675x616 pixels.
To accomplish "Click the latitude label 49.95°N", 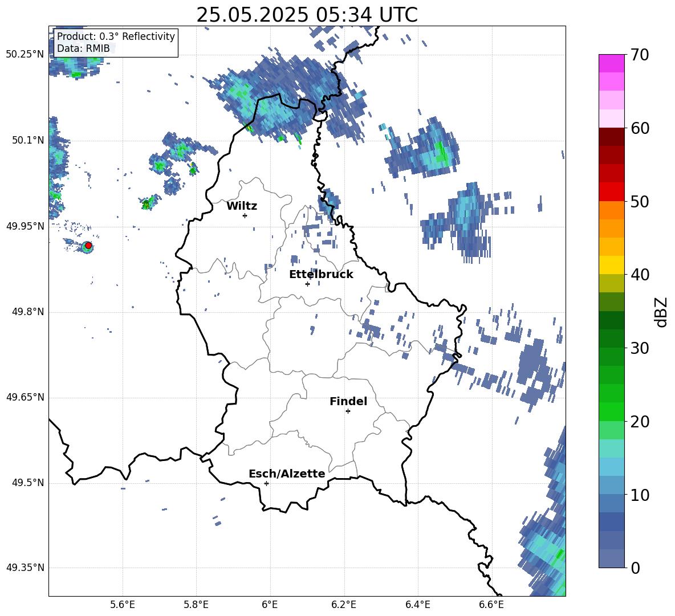I will click(x=26, y=226).
